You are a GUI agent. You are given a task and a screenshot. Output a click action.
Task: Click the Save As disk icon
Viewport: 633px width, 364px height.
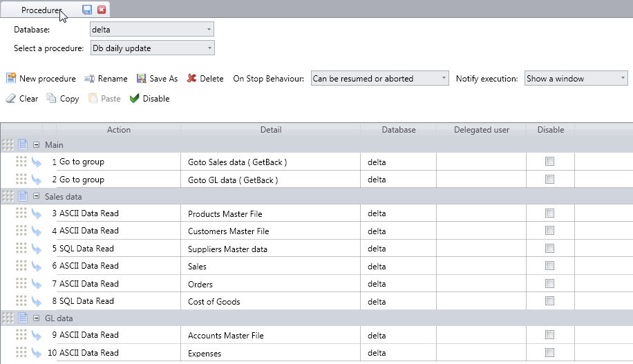(x=142, y=79)
